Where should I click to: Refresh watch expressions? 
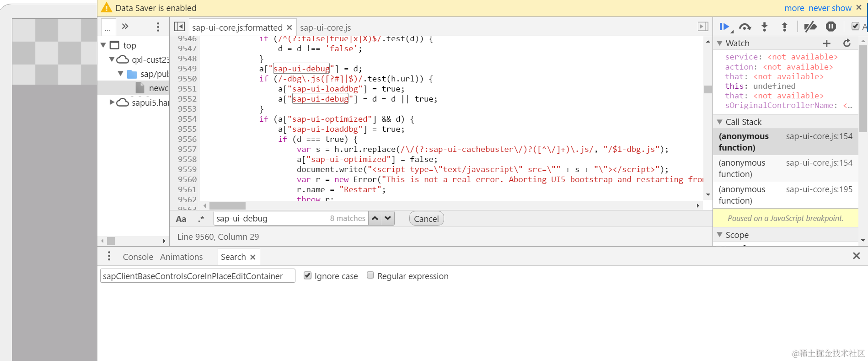(847, 43)
